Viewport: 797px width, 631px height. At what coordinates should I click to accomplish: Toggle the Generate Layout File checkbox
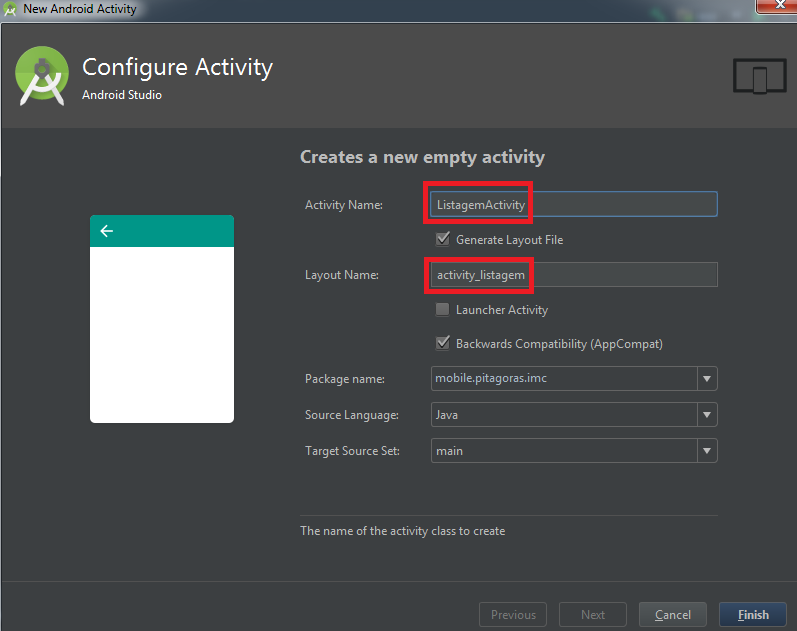click(442, 240)
